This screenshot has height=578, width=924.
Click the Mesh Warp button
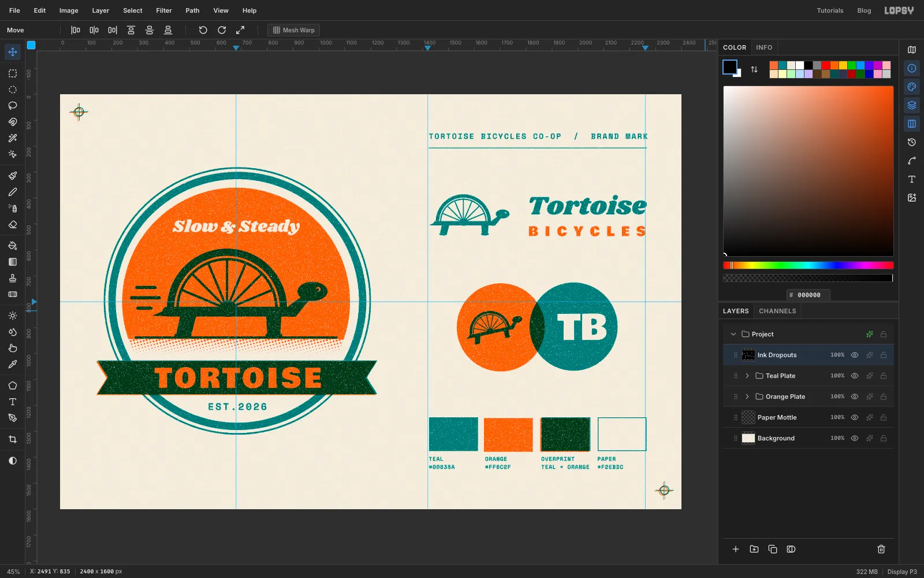(293, 30)
